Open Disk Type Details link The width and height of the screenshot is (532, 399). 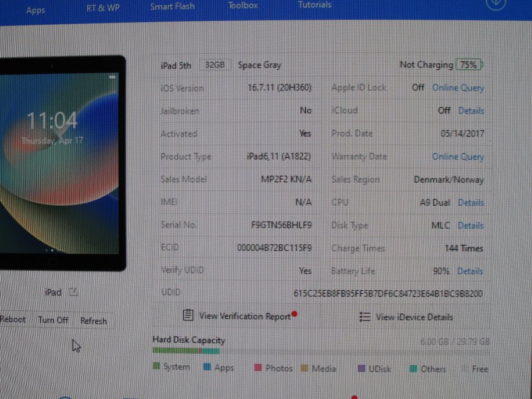[x=471, y=225]
